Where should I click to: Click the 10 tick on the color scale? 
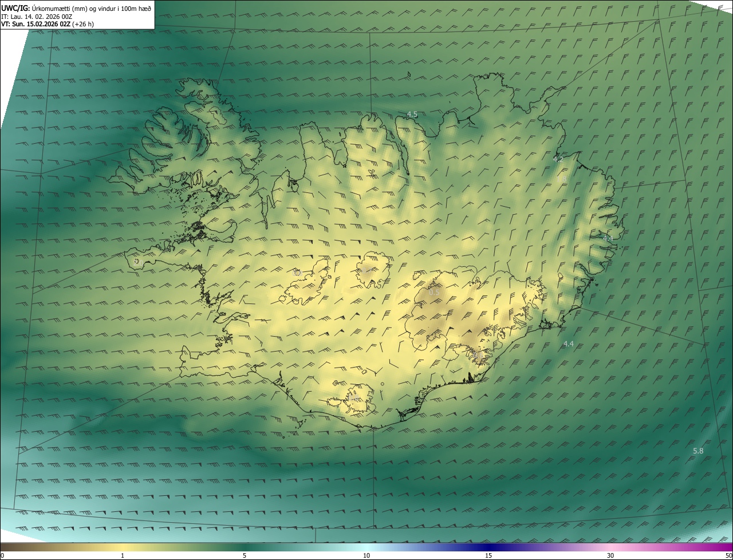[x=366, y=555]
